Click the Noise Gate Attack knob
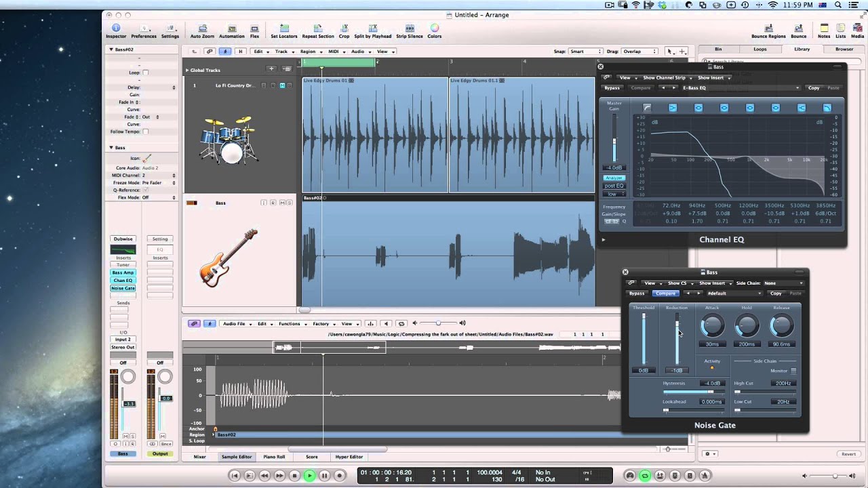 click(712, 326)
